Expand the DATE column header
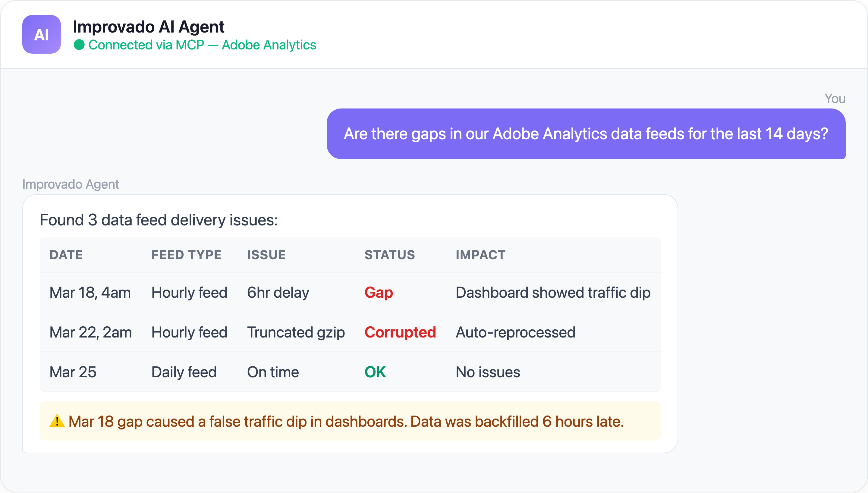 pyautogui.click(x=66, y=255)
